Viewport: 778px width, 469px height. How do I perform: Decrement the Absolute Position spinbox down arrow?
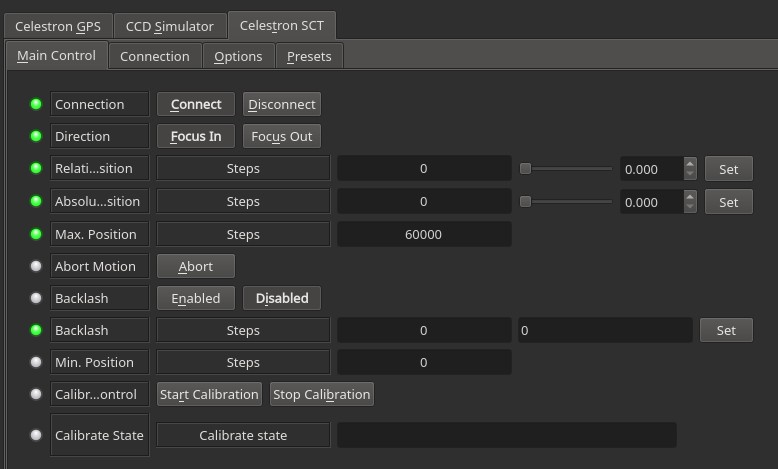(x=690, y=207)
